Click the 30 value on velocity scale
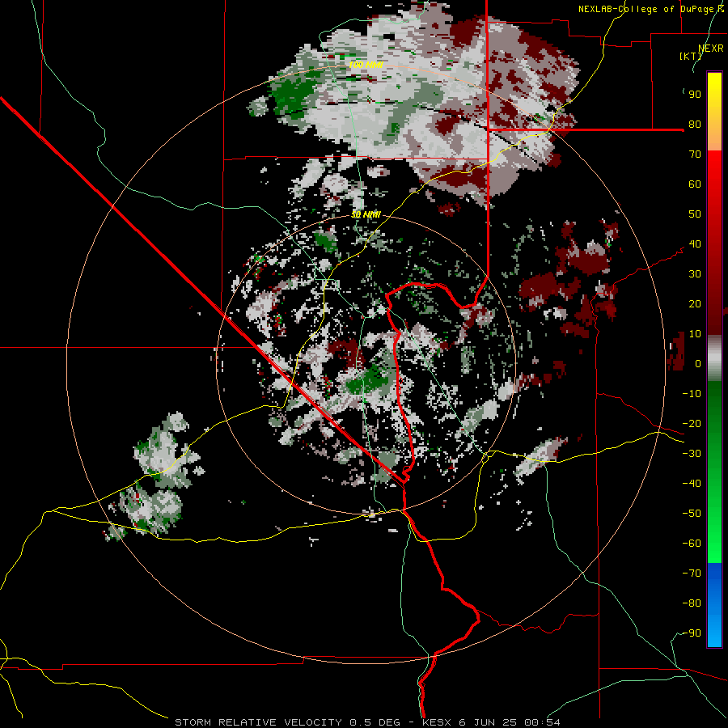 [695, 274]
